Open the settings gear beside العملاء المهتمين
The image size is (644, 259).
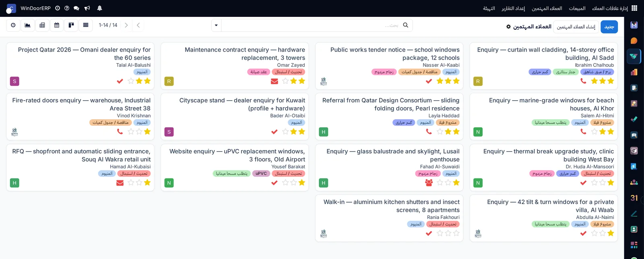pos(508,27)
